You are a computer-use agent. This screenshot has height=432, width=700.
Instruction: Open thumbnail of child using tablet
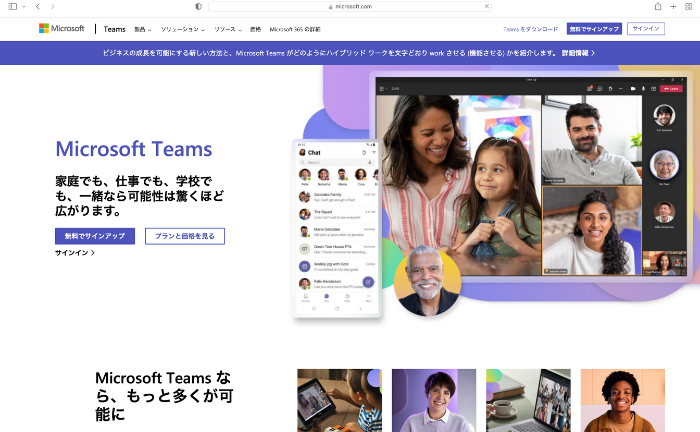339,400
